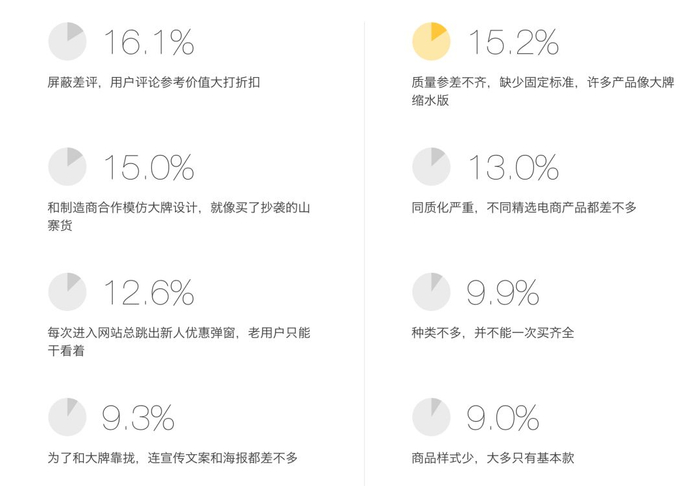Click the yellow pie chart beside 15.2%

coord(432,42)
